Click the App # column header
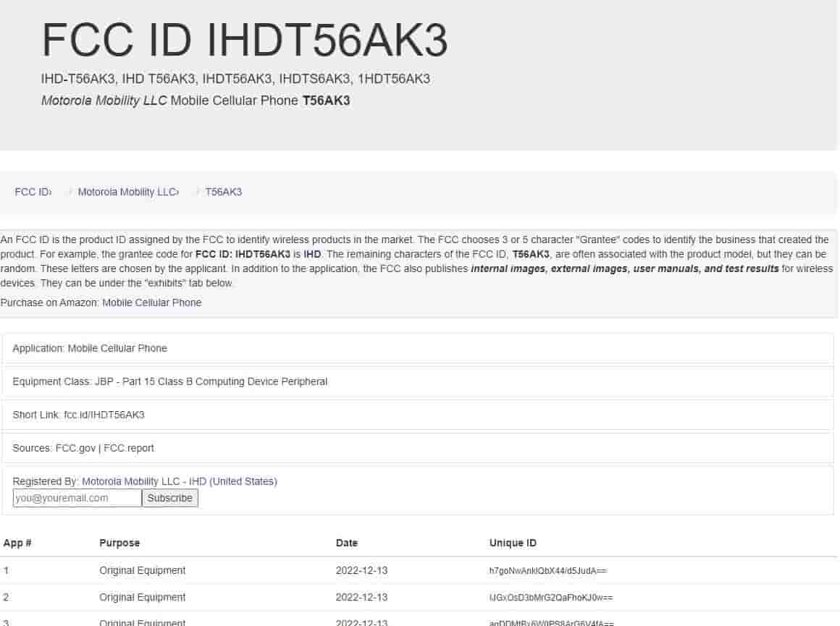 click(x=17, y=543)
